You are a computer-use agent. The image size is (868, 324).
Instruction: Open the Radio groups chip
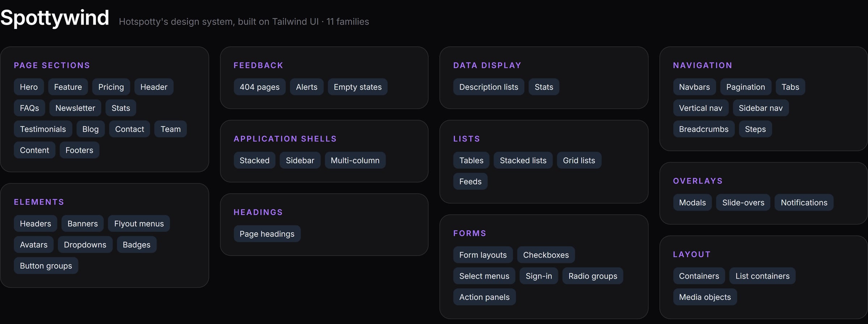tap(593, 276)
